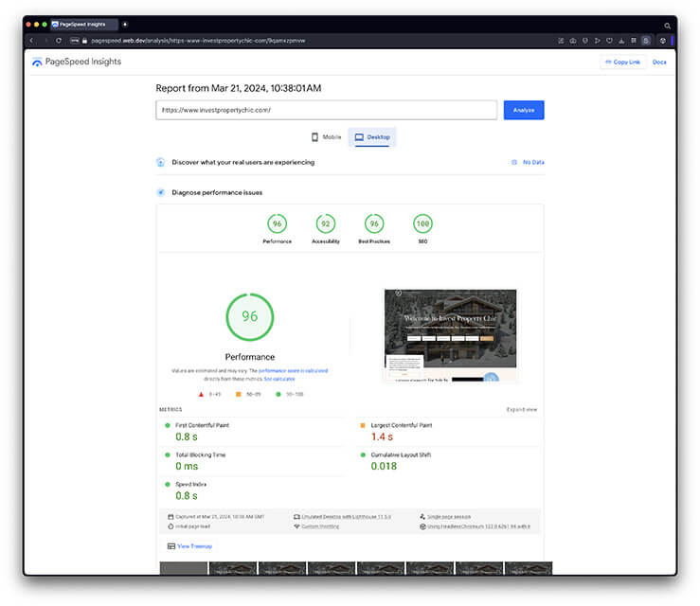Click the person icon beside Single page session

(x=422, y=517)
